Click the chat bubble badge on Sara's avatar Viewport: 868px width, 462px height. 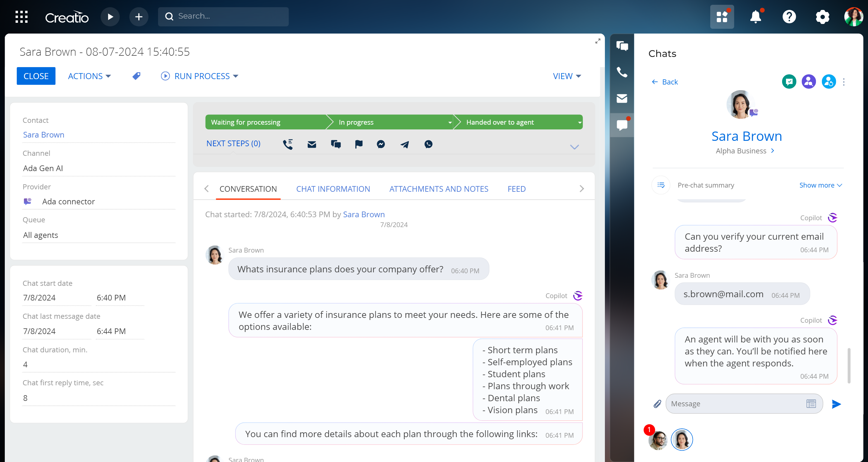coord(754,112)
